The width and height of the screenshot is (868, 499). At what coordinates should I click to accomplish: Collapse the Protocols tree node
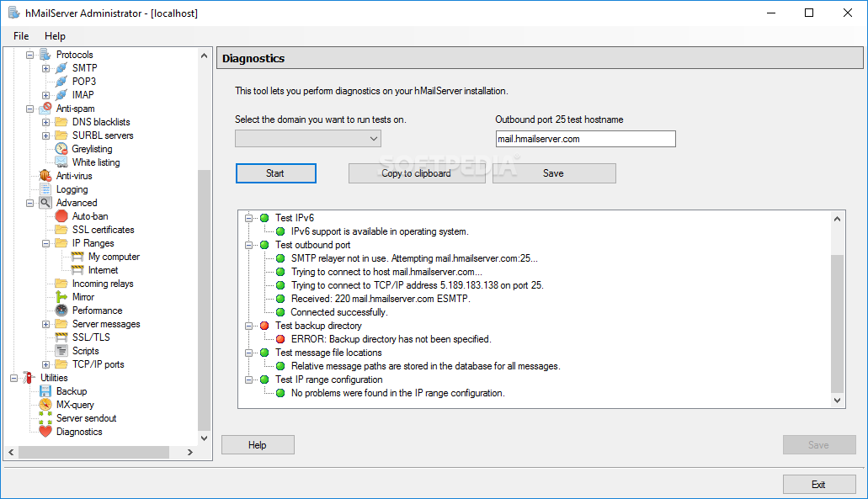[30, 55]
